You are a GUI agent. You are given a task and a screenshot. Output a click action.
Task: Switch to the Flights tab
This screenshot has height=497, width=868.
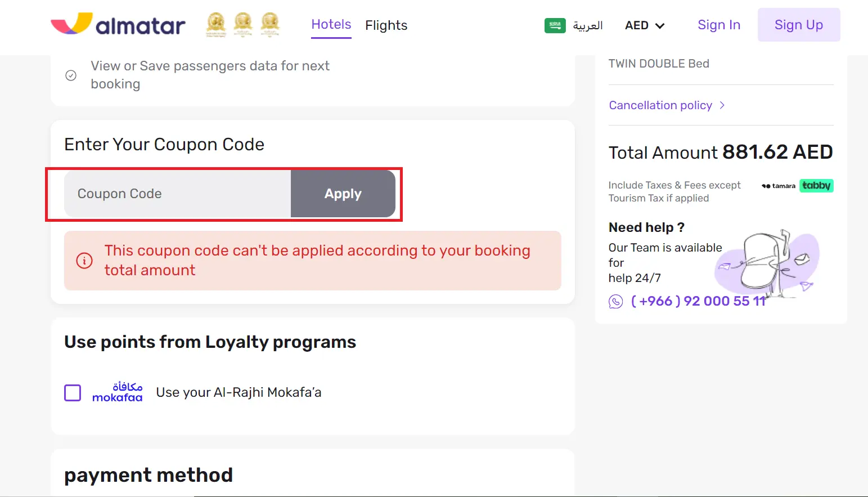click(x=386, y=25)
